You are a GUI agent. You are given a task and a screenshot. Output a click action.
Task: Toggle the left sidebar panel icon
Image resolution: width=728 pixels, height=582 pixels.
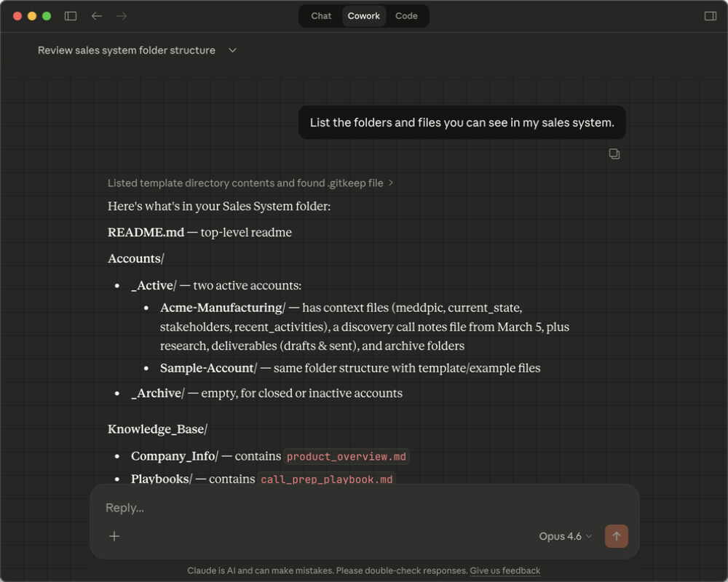[71, 16]
